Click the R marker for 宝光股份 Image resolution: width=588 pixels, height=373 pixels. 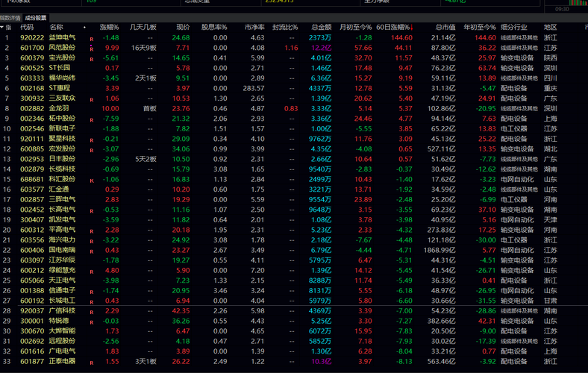(92, 59)
